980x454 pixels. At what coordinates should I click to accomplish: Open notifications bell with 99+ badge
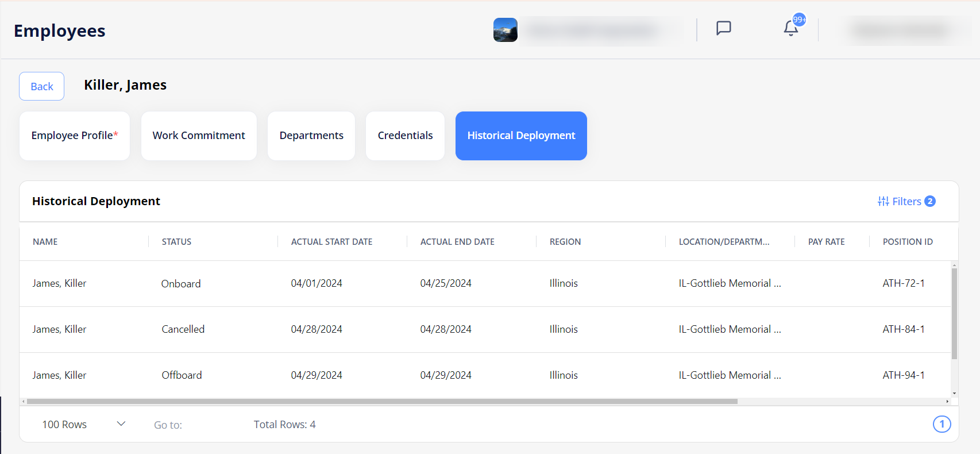click(792, 27)
